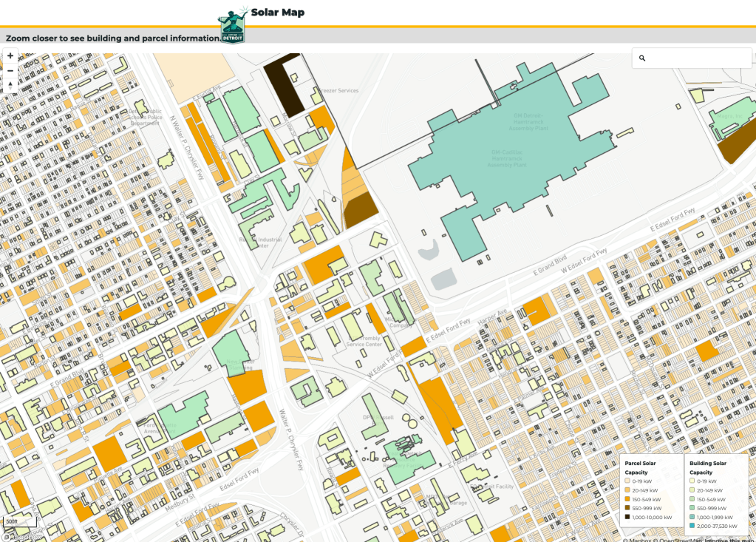Select the dark brown parcel near Freezer Services

tap(284, 87)
